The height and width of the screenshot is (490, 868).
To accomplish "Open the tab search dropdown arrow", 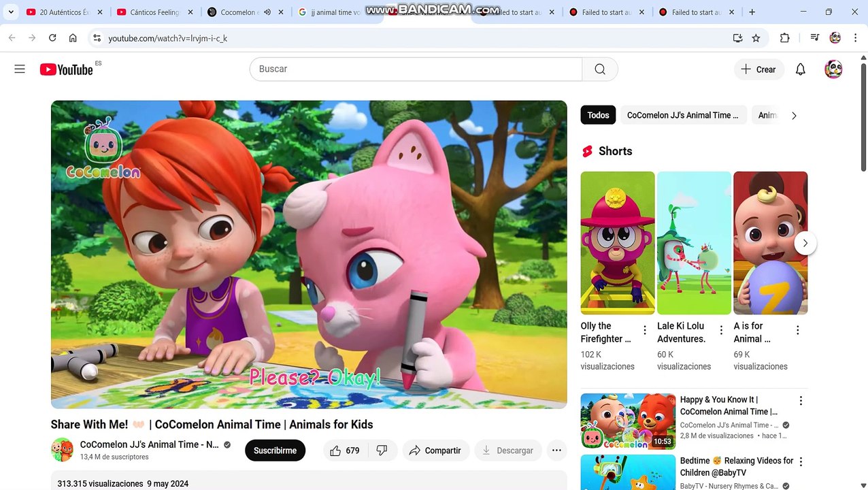I will point(11,12).
